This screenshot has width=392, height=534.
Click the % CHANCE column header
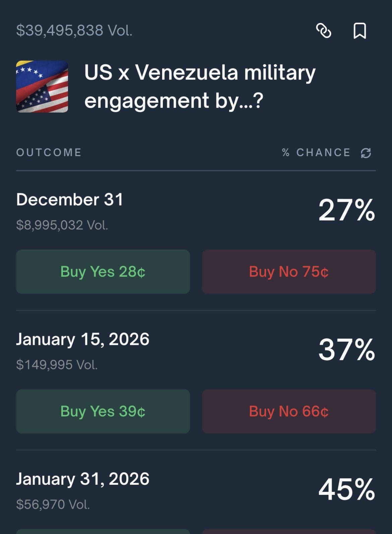[x=317, y=153]
